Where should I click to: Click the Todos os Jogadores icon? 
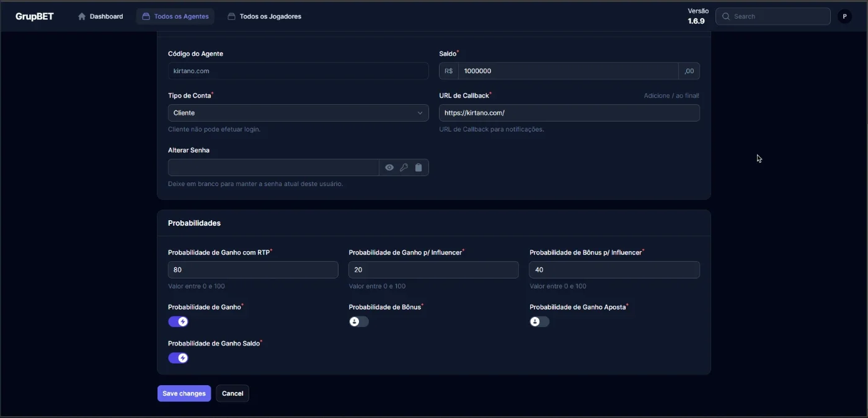232,17
